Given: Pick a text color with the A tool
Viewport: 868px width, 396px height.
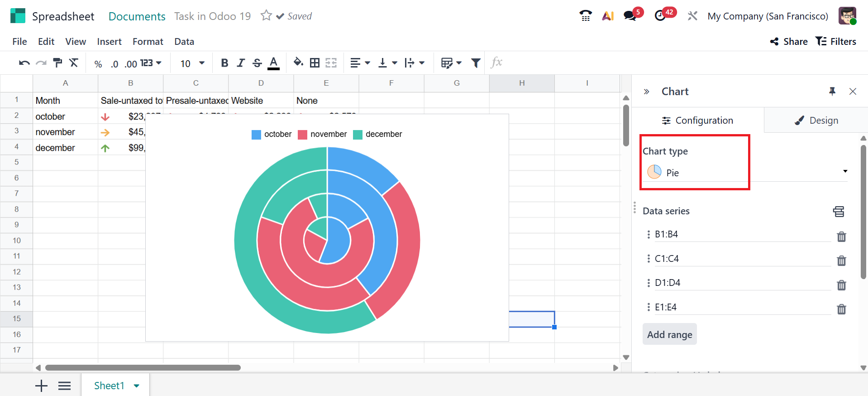Looking at the screenshot, I should [x=273, y=63].
